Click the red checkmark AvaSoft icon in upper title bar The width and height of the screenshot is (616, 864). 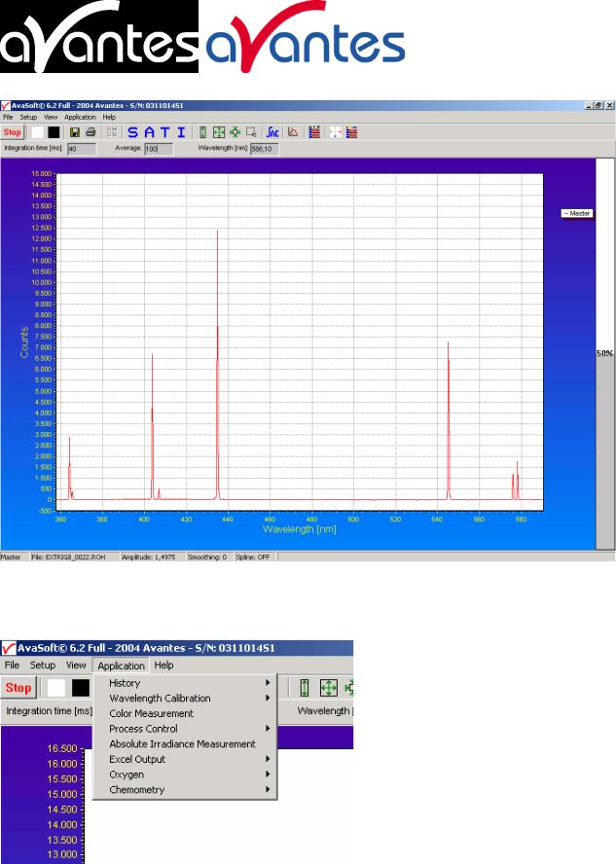tap(6, 105)
